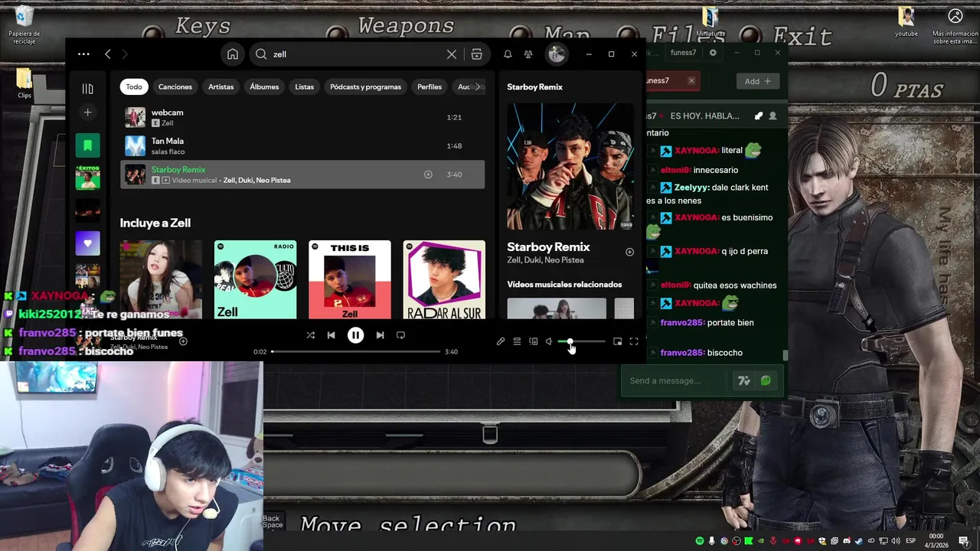This screenshot has width=980, height=551.
Task: Expand Your Library sidebar icon
Action: [x=87, y=89]
